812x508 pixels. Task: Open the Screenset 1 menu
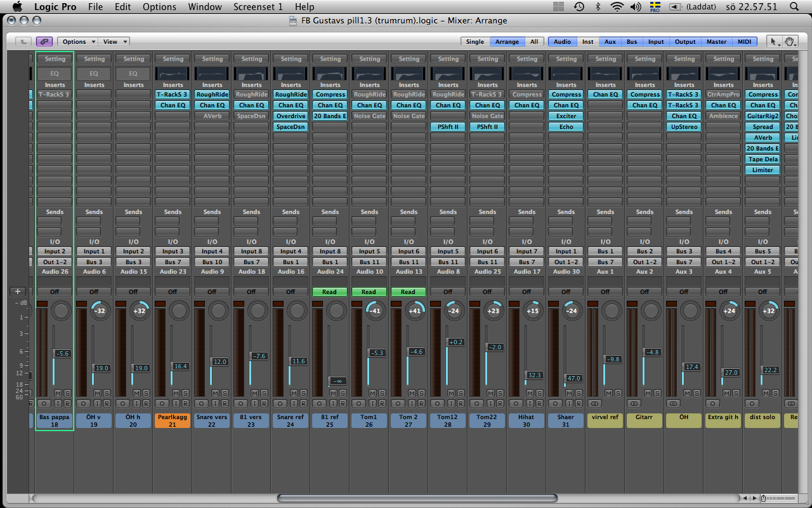258,7
